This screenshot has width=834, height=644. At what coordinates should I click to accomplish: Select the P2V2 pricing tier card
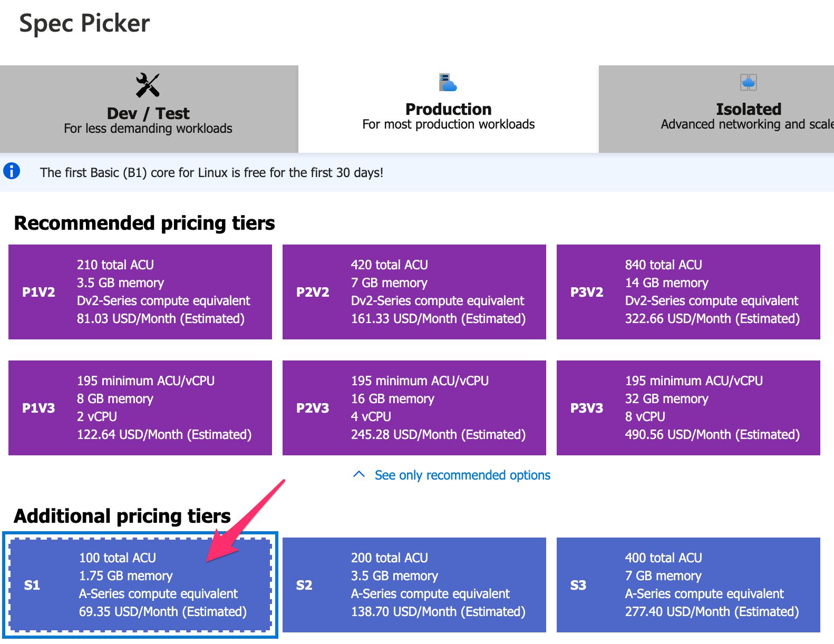click(414, 292)
